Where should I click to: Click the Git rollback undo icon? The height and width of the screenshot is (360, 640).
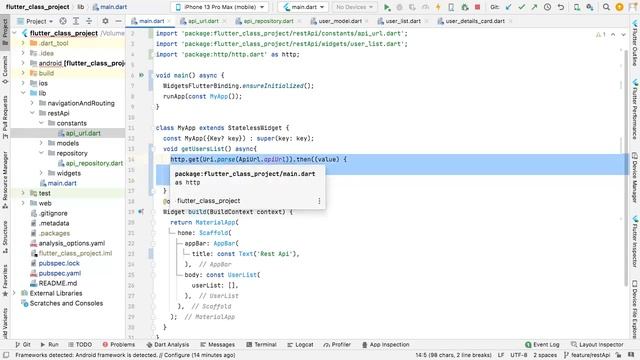click(x=561, y=7)
